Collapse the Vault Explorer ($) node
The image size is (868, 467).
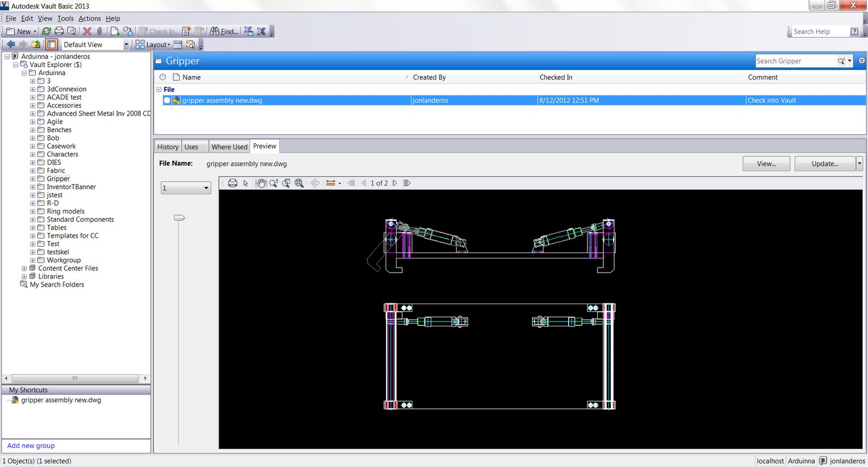tap(15, 65)
